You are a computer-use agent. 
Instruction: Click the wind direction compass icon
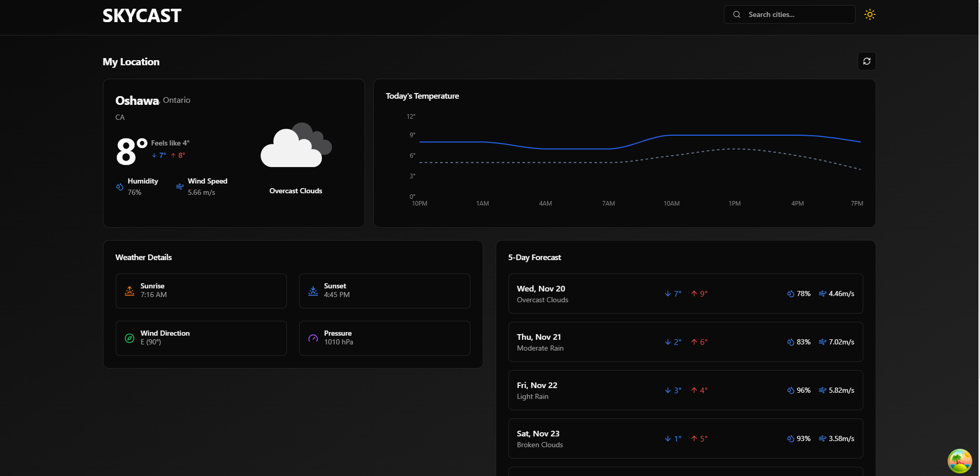tap(130, 338)
